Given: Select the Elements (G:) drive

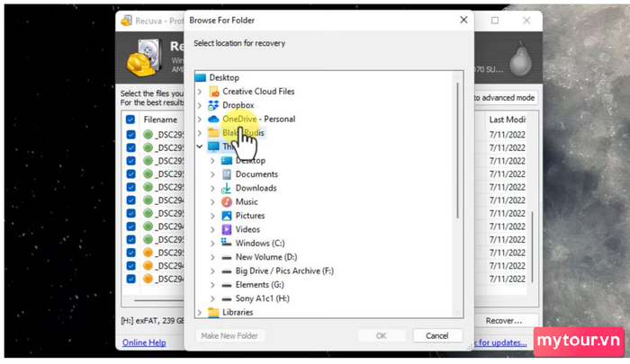Looking at the screenshot, I should [x=259, y=285].
